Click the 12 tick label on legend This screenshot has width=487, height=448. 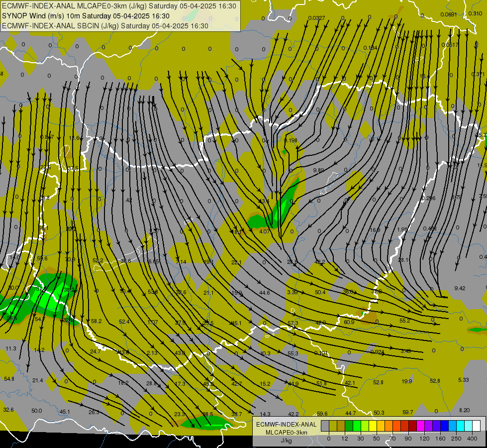[345, 439]
